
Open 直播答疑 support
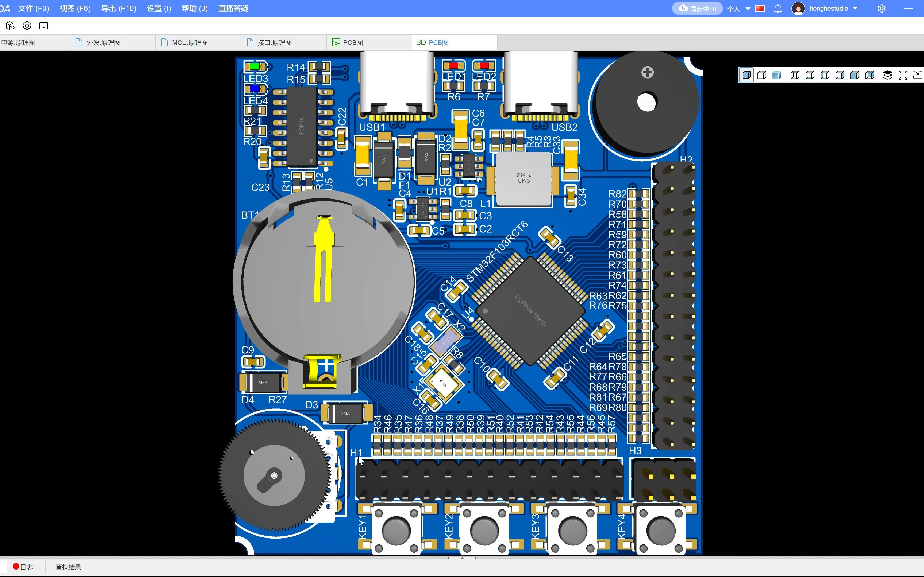(x=233, y=8)
